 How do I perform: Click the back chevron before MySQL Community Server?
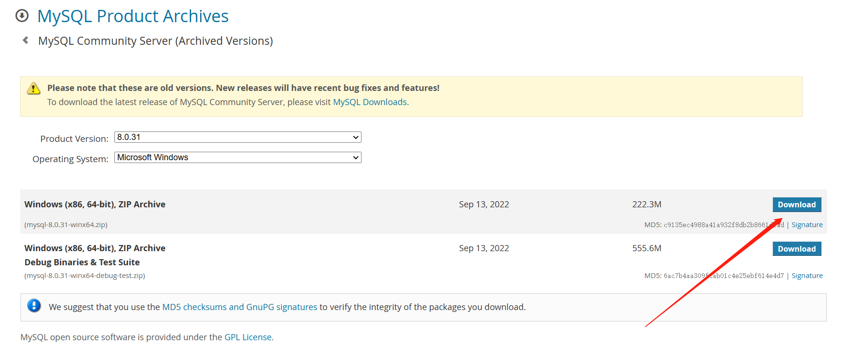[x=25, y=41]
